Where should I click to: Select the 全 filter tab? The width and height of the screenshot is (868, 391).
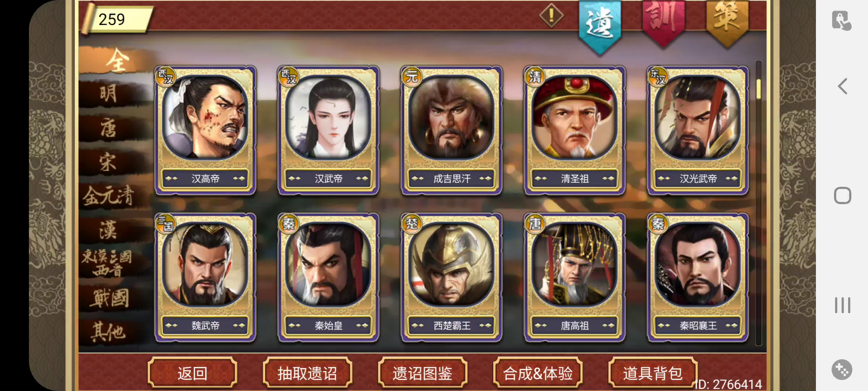[x=116, y=60]
